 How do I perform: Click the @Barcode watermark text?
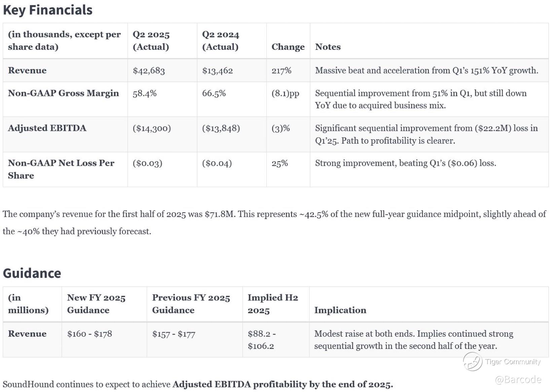click(518, 380)
